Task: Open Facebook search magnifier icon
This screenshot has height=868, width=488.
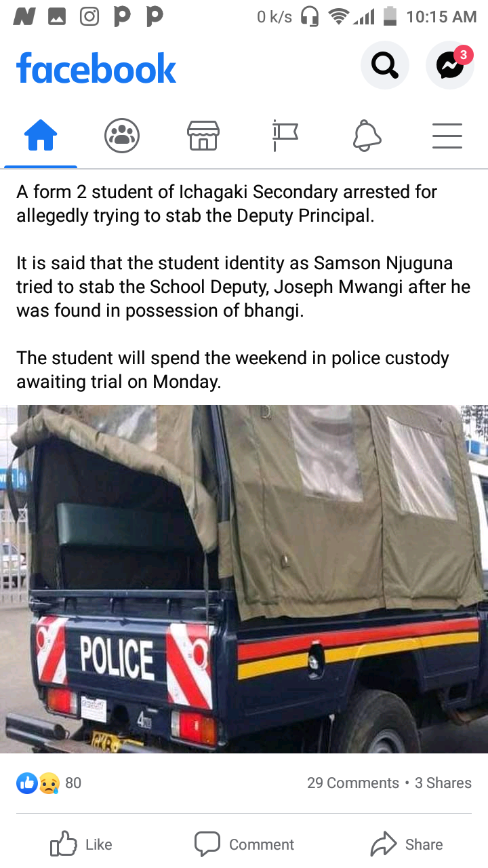Action: tap(384, 65)
